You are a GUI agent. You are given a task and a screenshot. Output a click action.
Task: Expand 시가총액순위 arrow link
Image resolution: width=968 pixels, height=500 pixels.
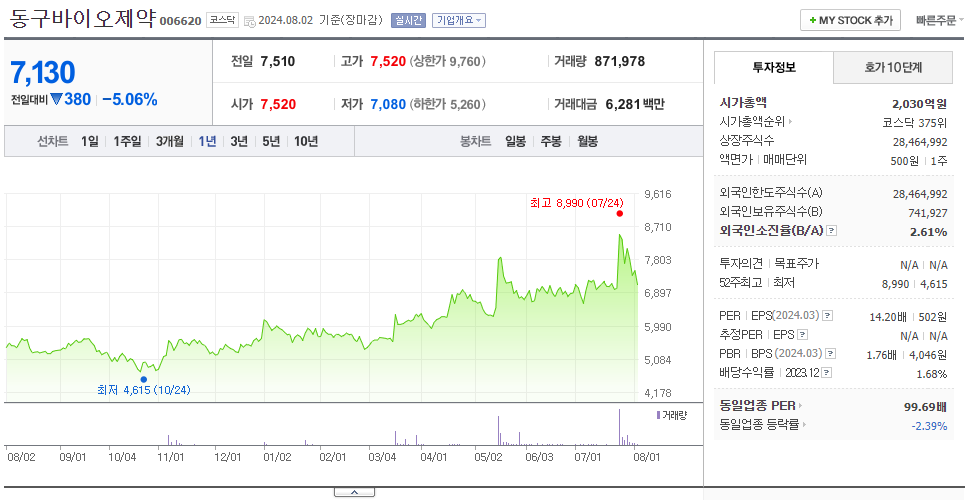pos(790,122)
